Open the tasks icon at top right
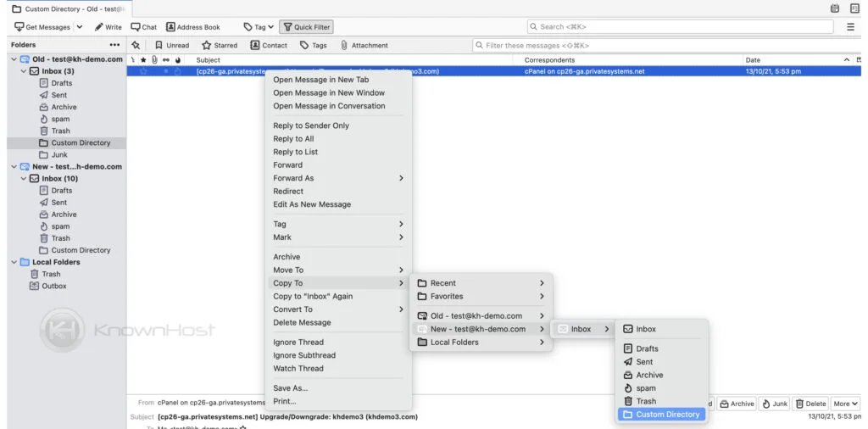The height and width of the screenshot is (429, 868). click(854, 8)
